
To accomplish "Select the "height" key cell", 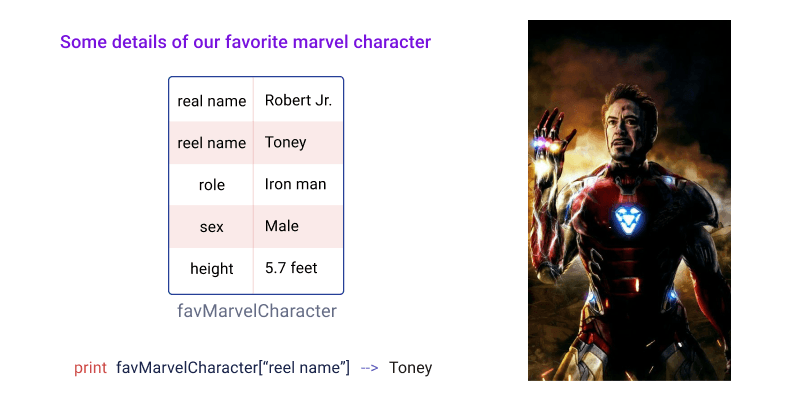I will [211, 269].
